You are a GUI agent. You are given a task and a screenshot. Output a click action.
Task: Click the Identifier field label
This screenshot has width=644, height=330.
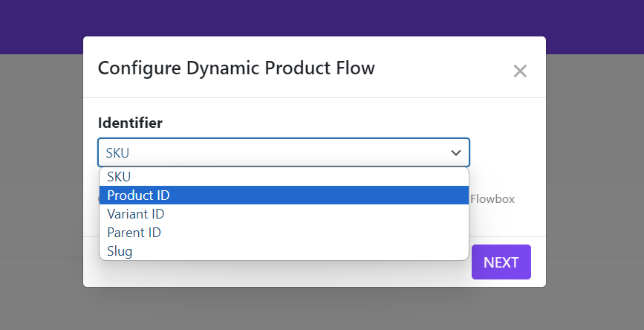(x=130, y=123)
